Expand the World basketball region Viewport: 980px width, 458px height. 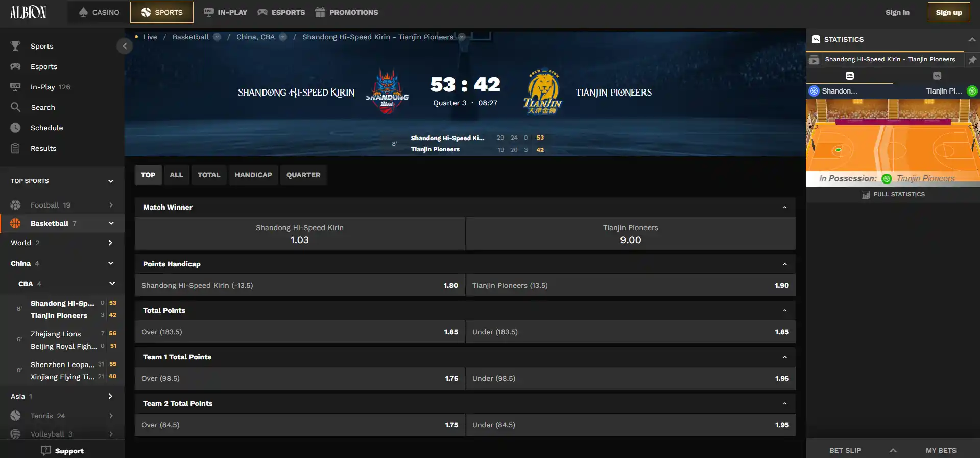pos(110,243)
